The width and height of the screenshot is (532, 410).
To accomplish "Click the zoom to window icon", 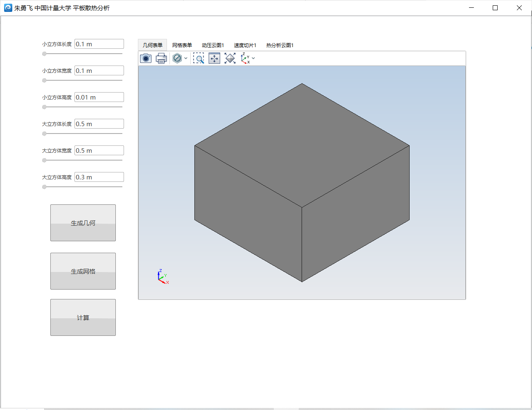I will tap(214, 59).
